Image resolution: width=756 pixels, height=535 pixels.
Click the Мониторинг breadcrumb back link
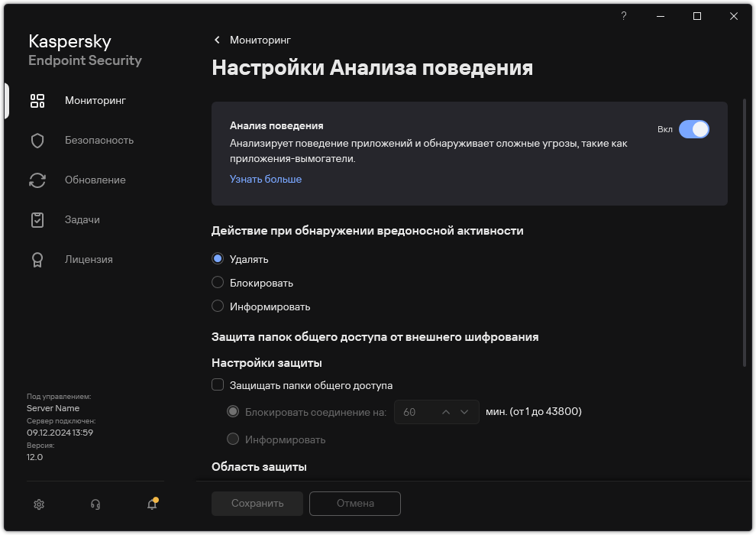tap(260, 40)
